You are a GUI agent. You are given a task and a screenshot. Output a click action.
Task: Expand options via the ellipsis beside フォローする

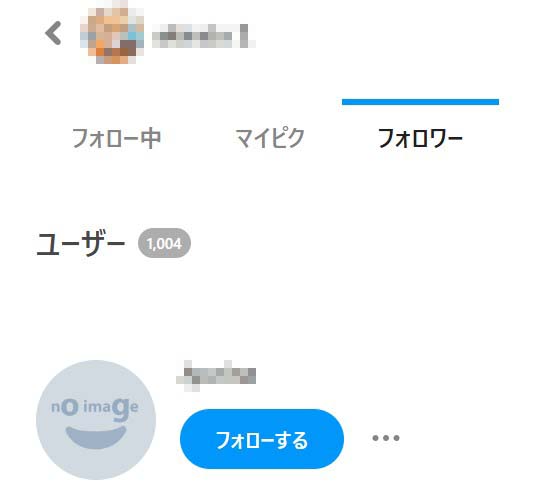(386, 438)
